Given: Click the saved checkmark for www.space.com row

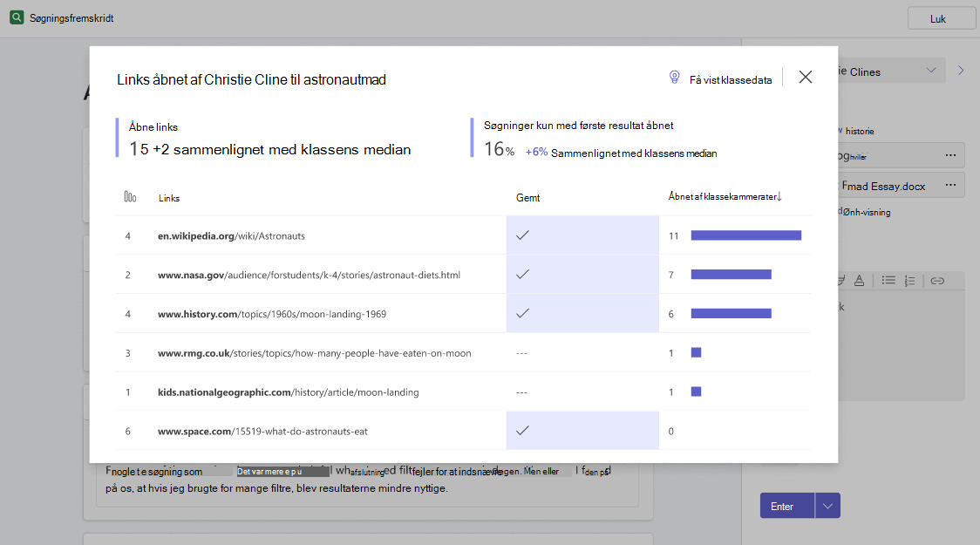Looking at the screenshot, I should [x=522, y=430].
